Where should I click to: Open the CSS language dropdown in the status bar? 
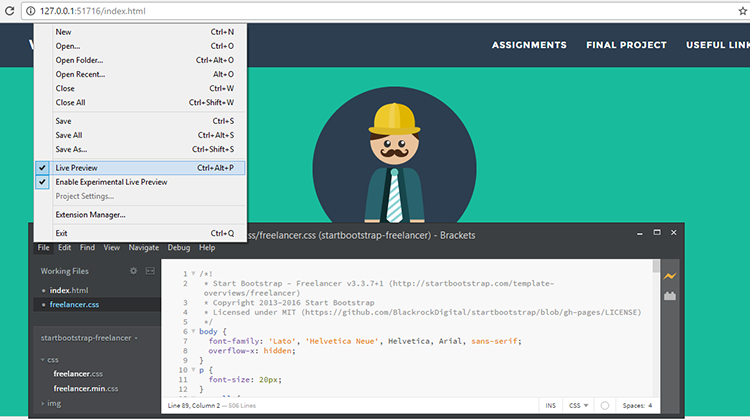click(578, 405)
